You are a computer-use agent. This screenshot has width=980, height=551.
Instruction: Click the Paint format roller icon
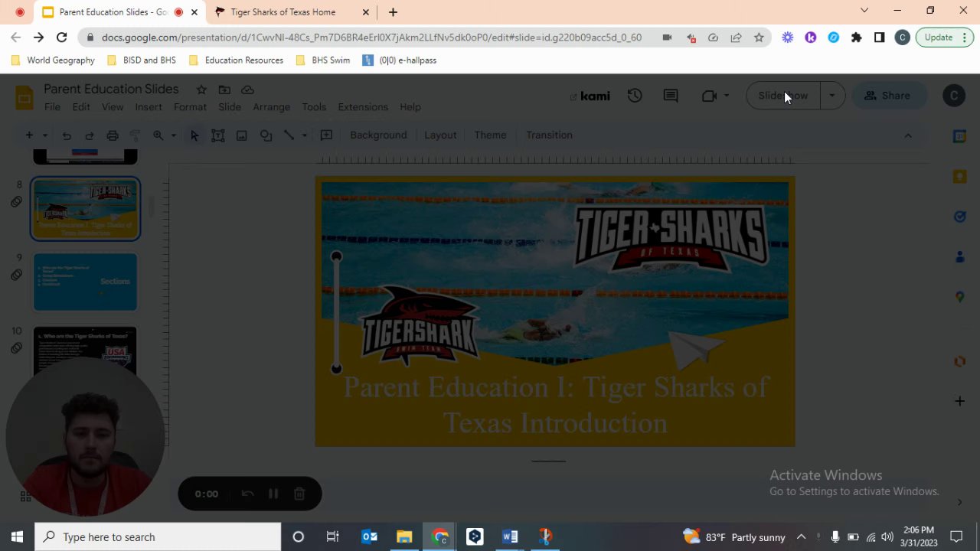135,135
